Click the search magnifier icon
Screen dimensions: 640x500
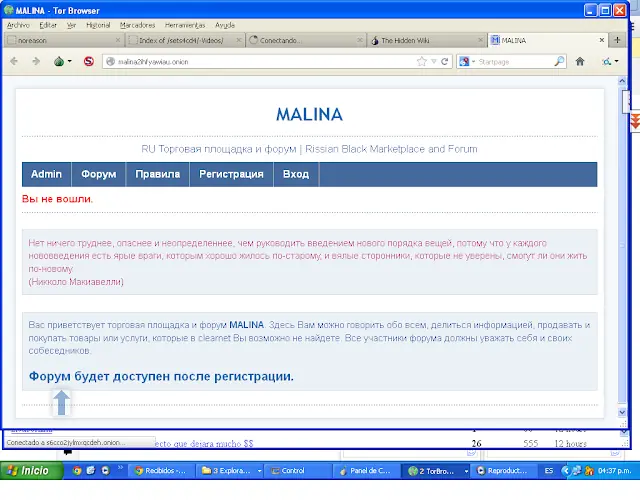pyautogui.click(x=559, y=62)
